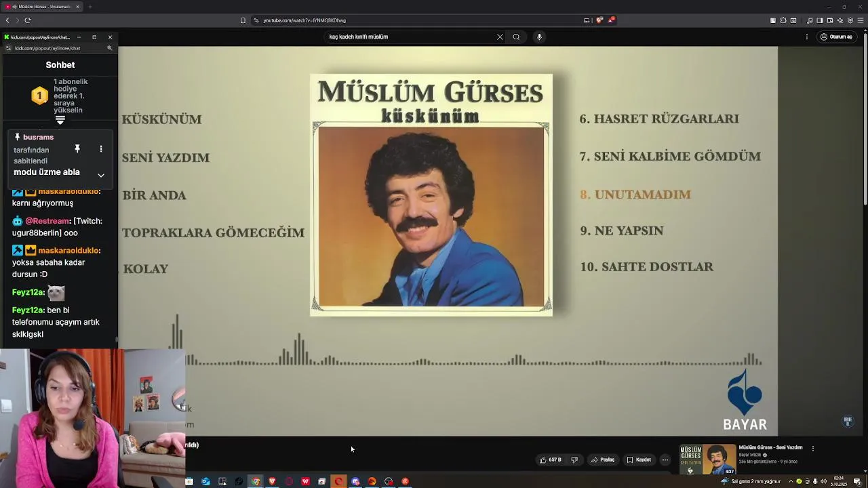This screenshot has height=488, width=868.
Task: Unpin message using pin icon in chat
Action: click(77, 149)
